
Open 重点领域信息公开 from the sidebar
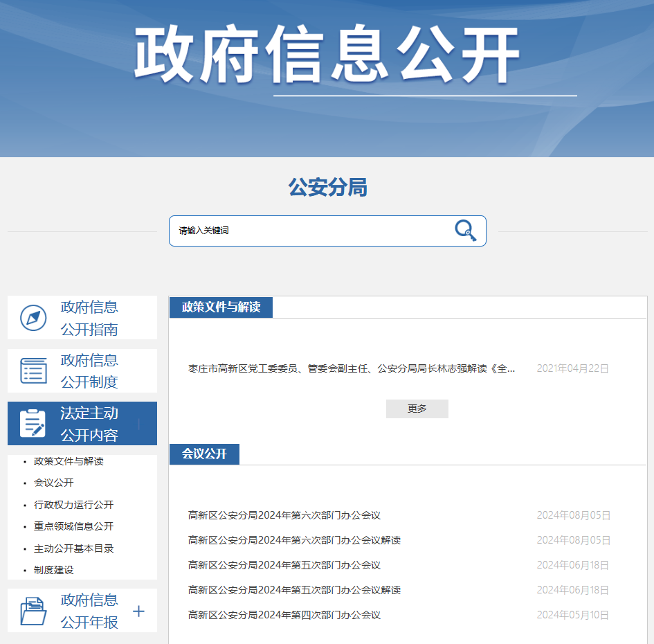(x=73, y=526)
